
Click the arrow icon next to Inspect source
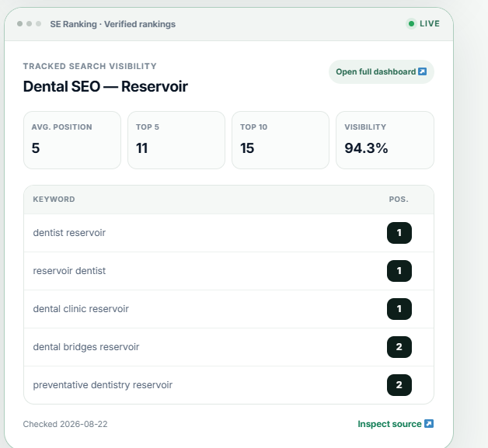(x=429, y=424)
